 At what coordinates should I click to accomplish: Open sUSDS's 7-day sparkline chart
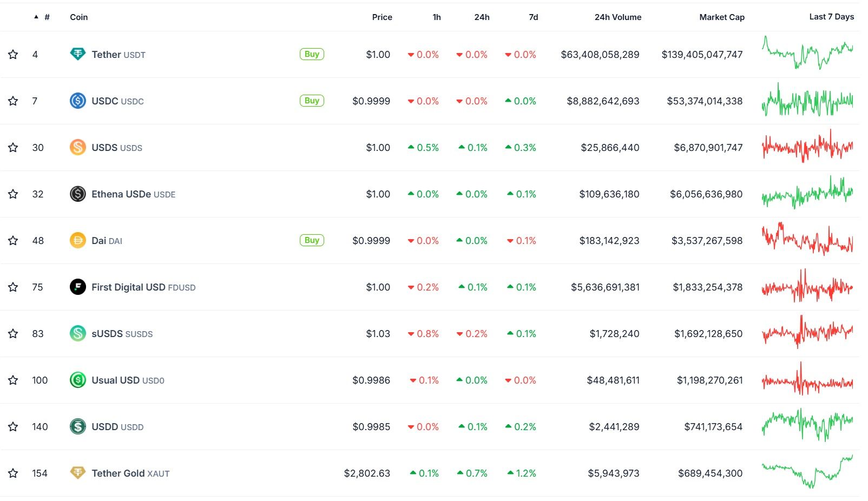click(x=807, y=332)
